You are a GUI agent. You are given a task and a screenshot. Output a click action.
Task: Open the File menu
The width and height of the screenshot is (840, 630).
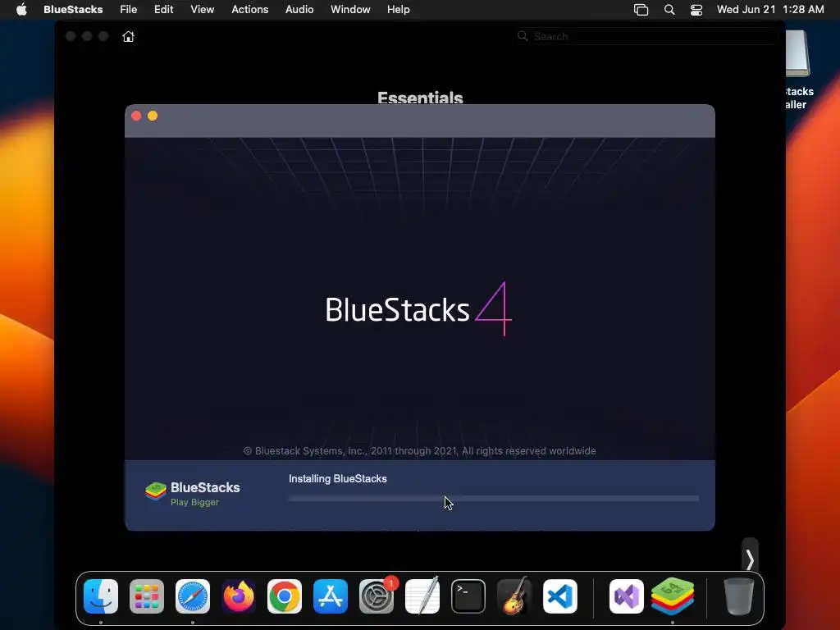[128, 9]
